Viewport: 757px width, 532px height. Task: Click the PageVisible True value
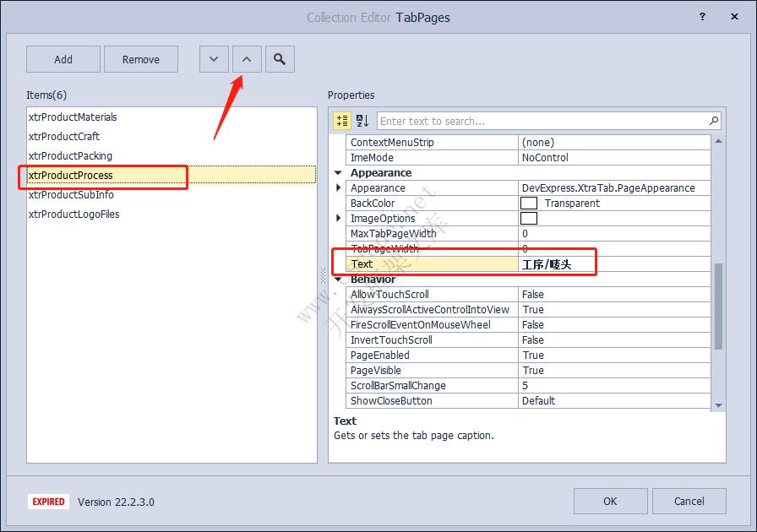tap(533, 371)
